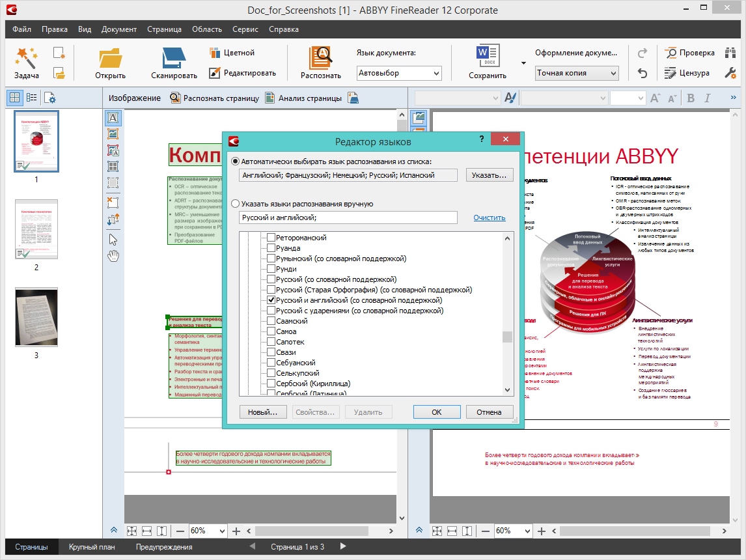Open the wrench settings icon
Viewport: 746px width, 560px height.
[x=730, y=73]
